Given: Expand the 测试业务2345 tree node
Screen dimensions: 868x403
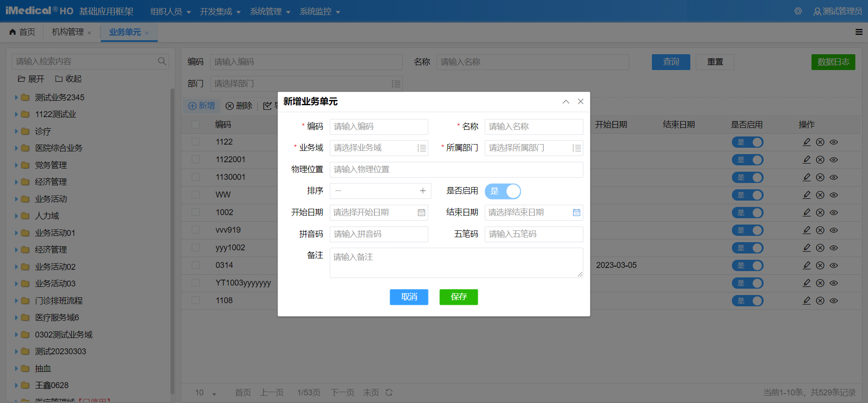Looking at the screenshot, I should [x=16, y=98].
